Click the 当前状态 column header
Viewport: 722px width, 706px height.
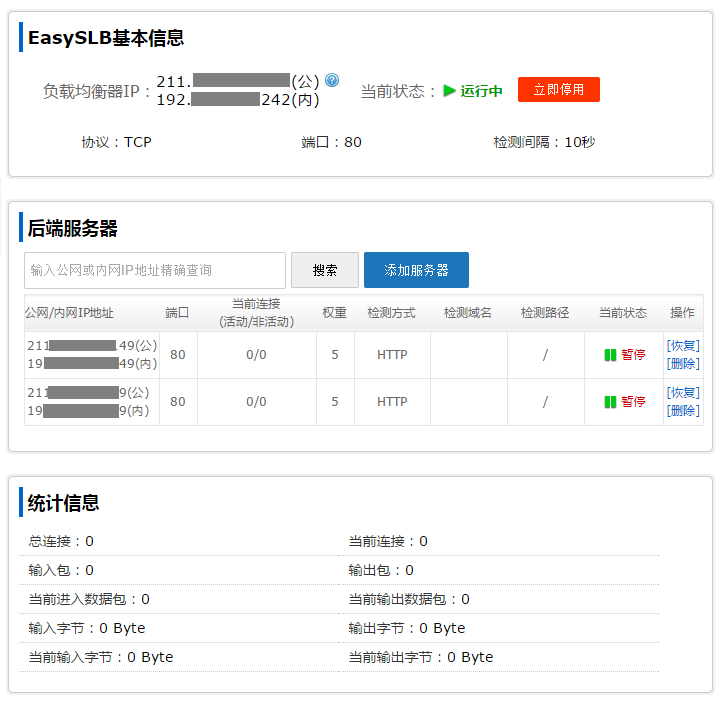[623, 313]
